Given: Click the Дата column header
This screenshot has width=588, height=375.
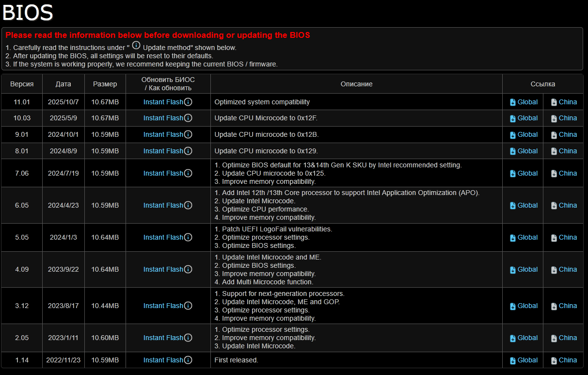Looking at the screenshot, I should [63, 84].
